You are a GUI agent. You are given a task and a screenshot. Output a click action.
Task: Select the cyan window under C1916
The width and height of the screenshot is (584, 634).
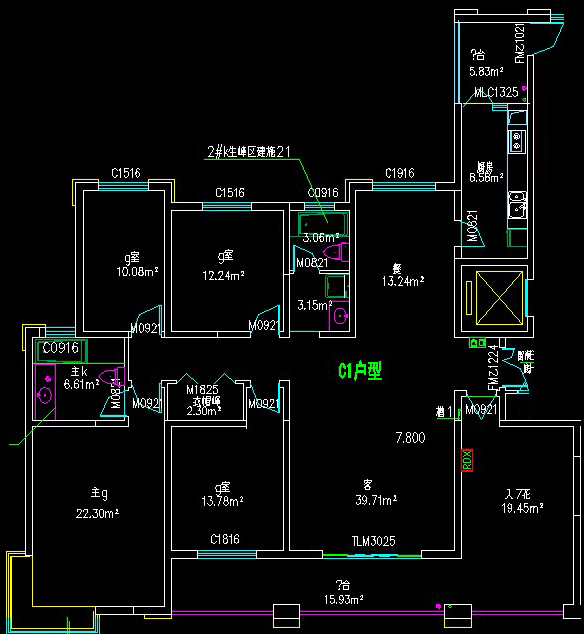pyautogui.click(x=404, y=186)
